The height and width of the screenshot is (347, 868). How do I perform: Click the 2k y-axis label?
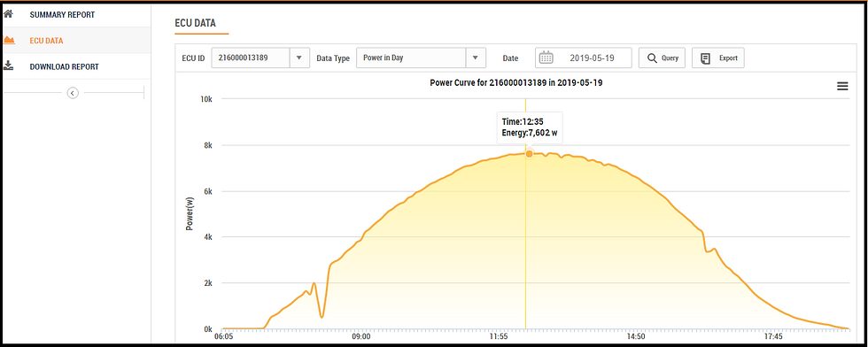coord(209,282)
